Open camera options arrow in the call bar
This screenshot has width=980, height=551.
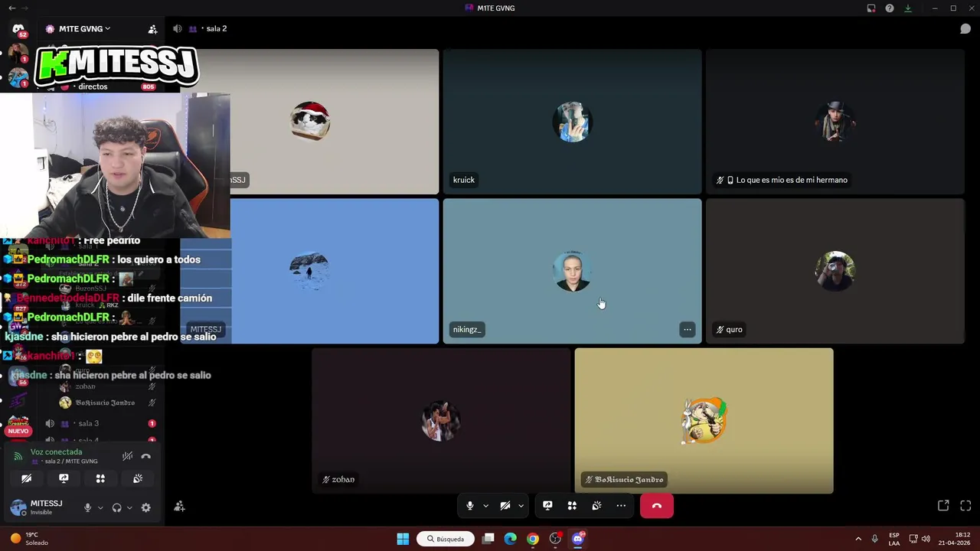(521, 506)
